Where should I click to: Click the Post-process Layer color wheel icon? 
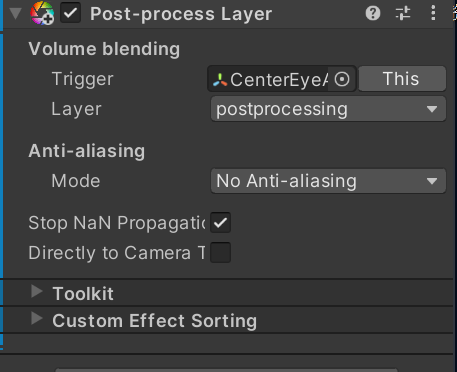click(42, 13)
